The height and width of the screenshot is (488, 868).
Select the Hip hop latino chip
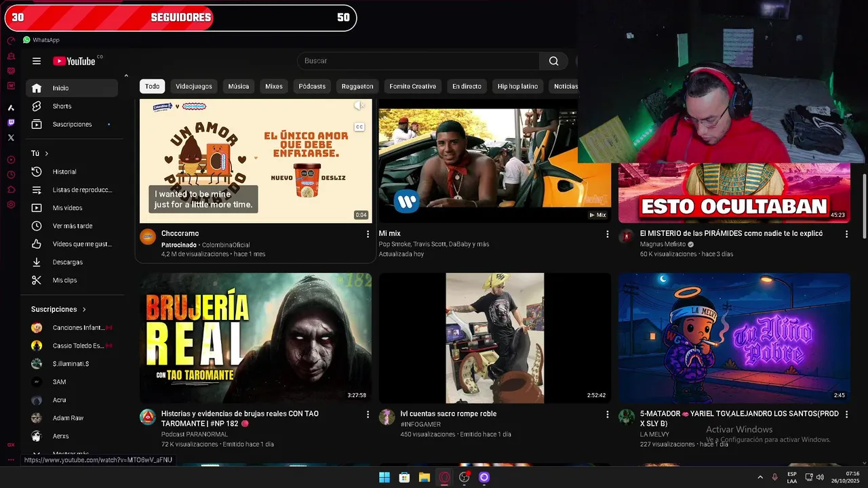pyautogui.click(x=517, y=87)
